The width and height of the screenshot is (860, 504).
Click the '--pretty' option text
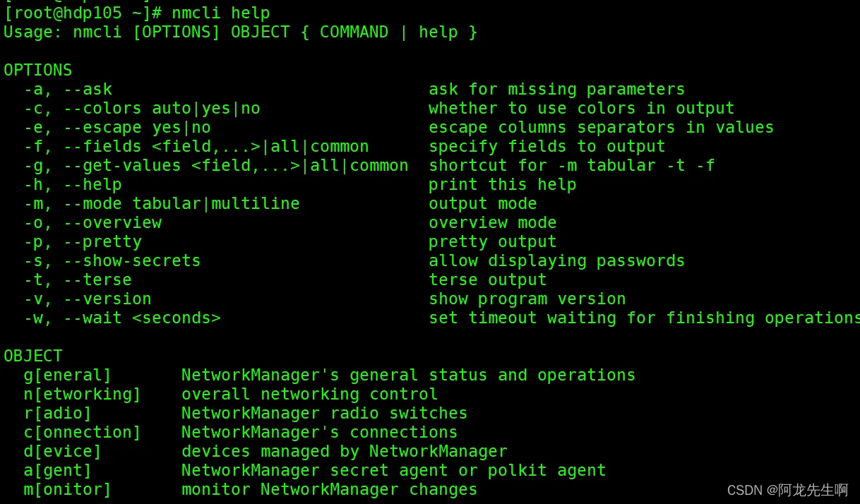tap(102, 241)
